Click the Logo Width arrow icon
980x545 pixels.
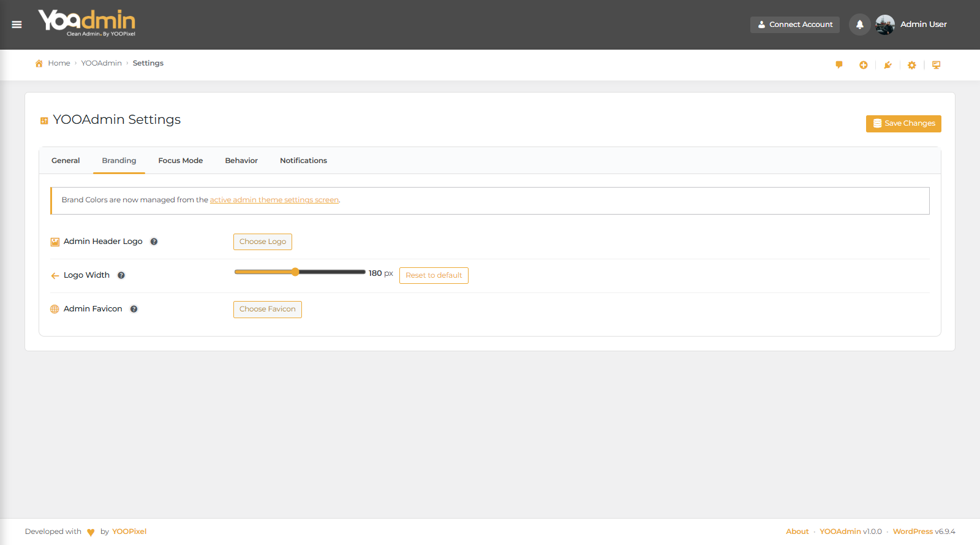pyautogui.click(x=55, y=276)
